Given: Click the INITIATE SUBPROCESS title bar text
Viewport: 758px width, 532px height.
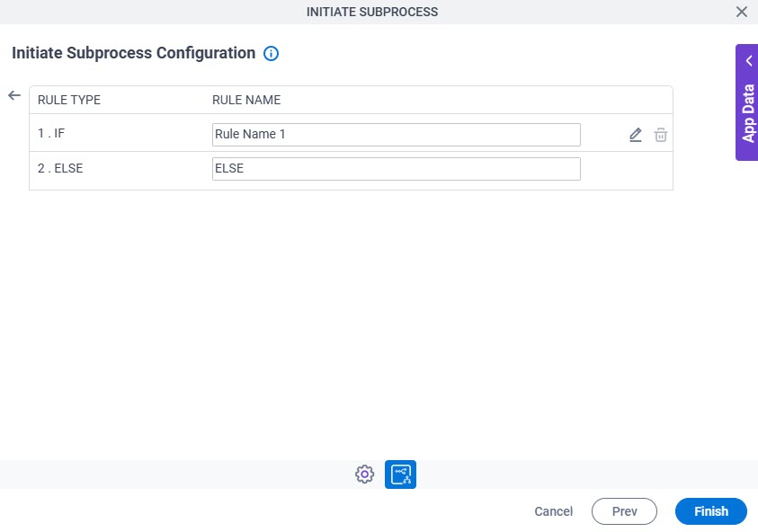Looking at the screenshot, I should pos(372,12).
